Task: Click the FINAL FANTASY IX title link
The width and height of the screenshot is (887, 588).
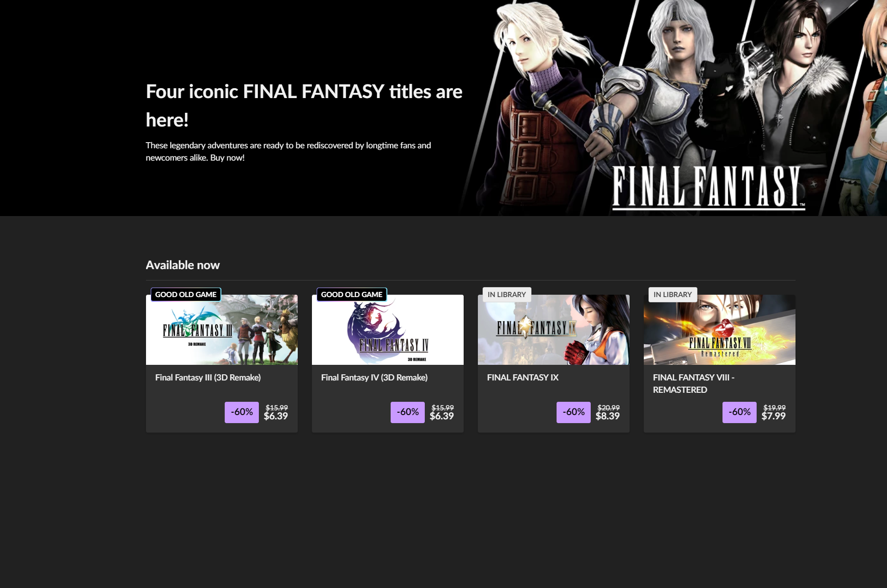Action: tap(523, 378)
